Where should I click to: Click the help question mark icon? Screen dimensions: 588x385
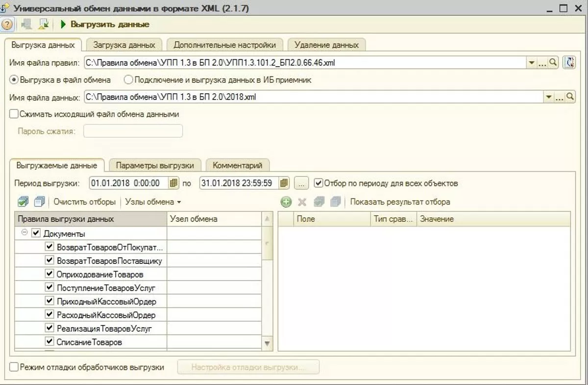7,24
